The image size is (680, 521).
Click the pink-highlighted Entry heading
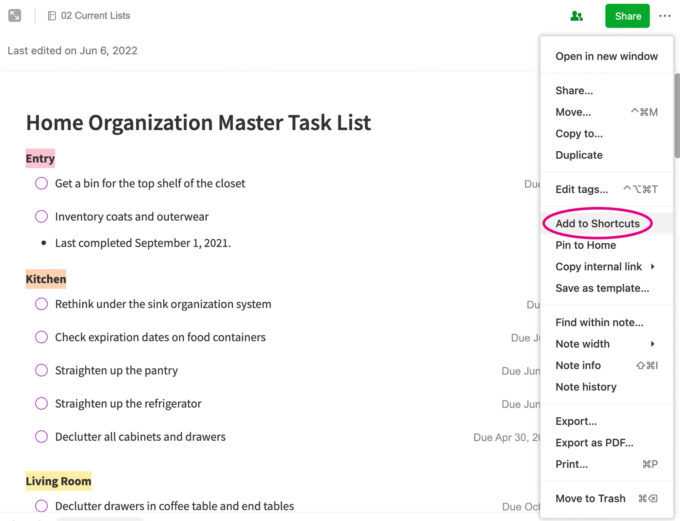point(40,159)
